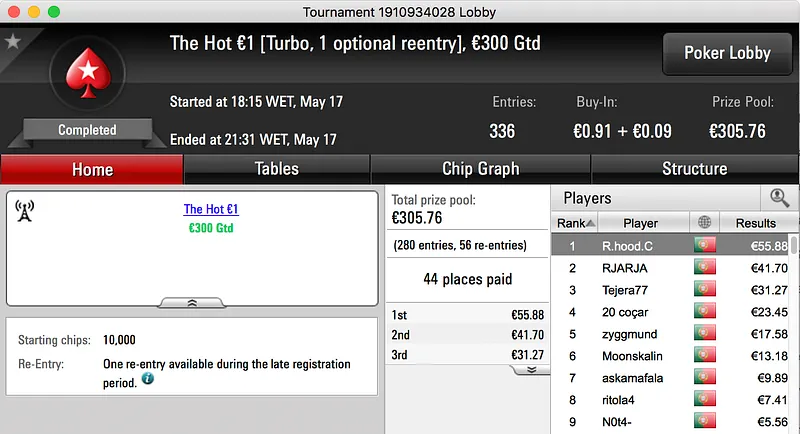Collapse the tournament info panel
This screenshot has height=434, width=800.
click(x=192, y=302)
